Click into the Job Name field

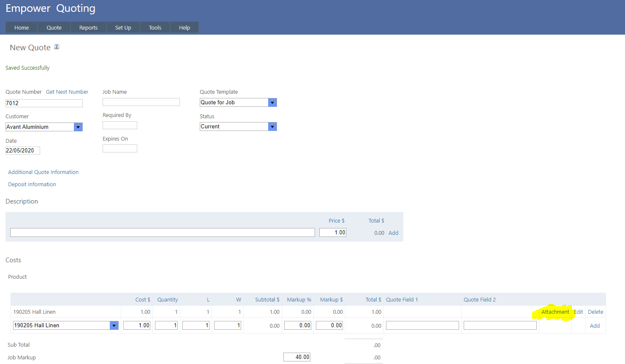coord(141,102)
